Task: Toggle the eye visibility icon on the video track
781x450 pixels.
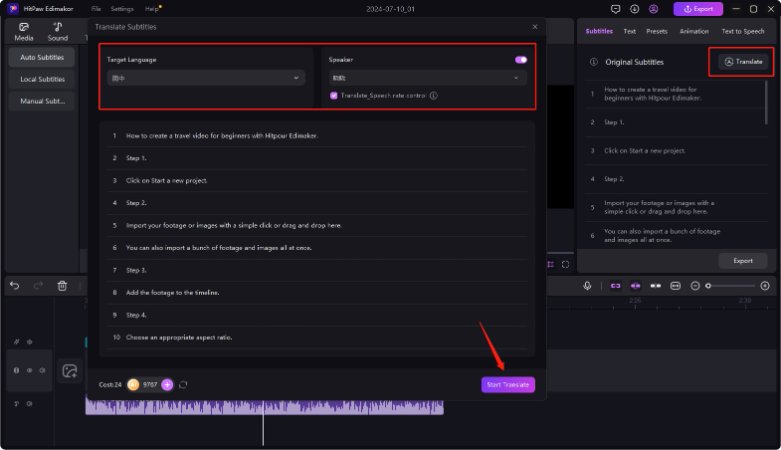Action: 29,370
